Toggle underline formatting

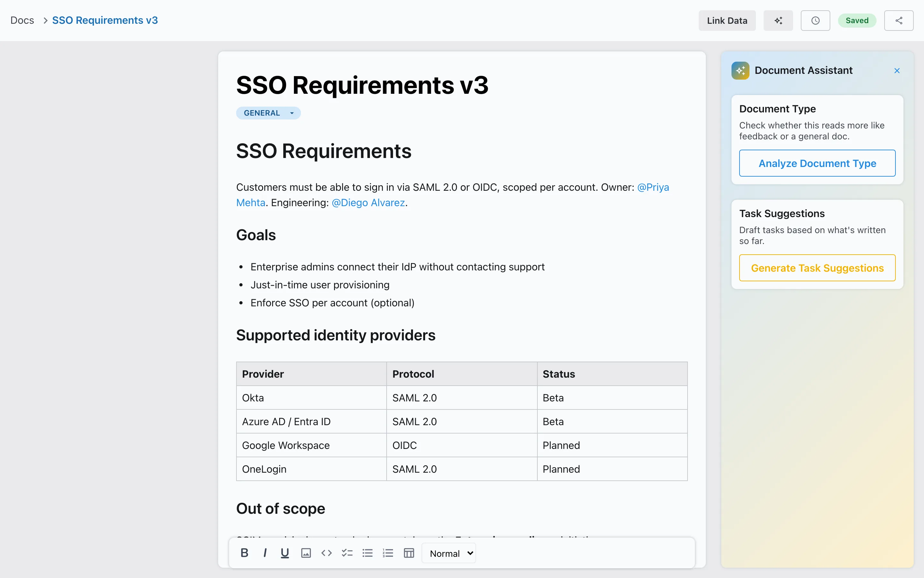[x=285, y=553]
